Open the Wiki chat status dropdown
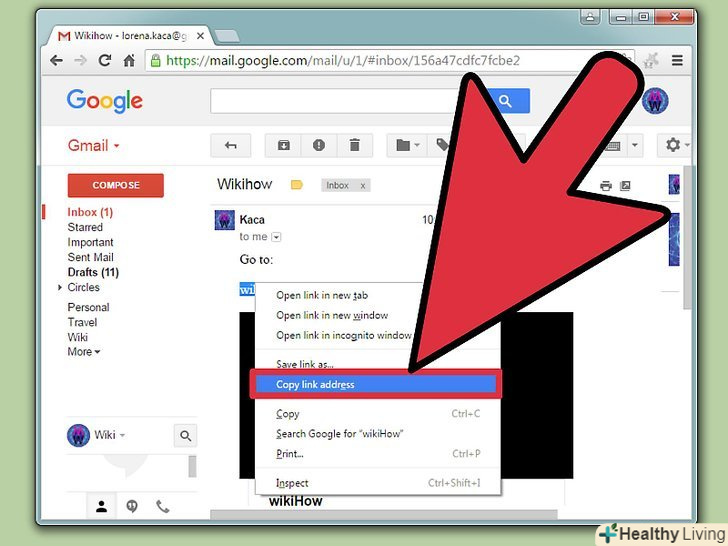Screen dimensions: 728x546 pyautogui.click(x=123, y=436)
